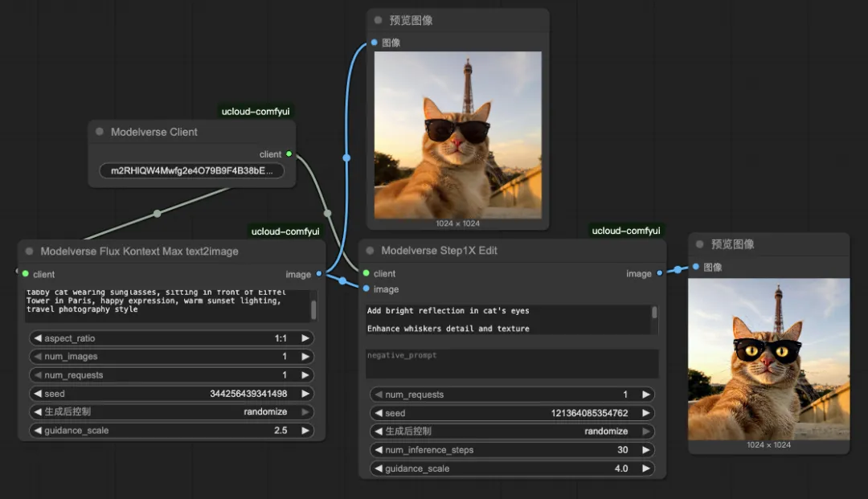Viewport: 868px width, 499px height.
Task: Click the Modelverse Client output port
Action: pyautogui.click(x=289, y=154)
